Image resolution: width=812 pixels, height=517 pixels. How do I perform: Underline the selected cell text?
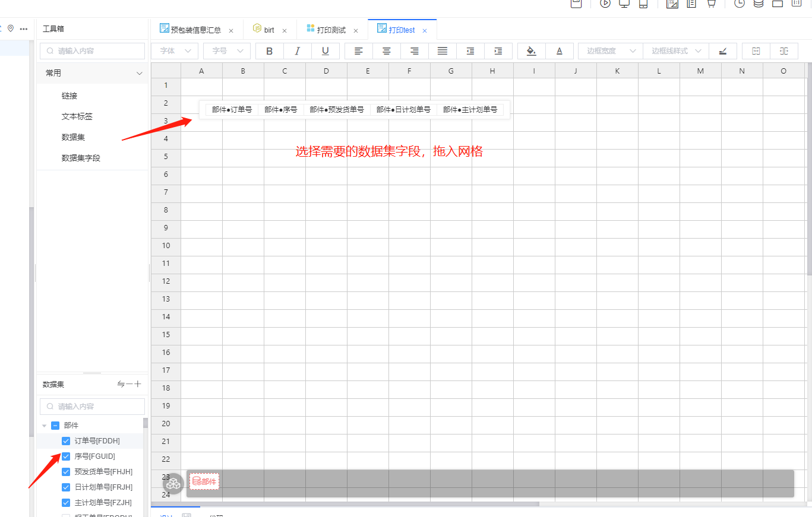(x=326, y=51)
